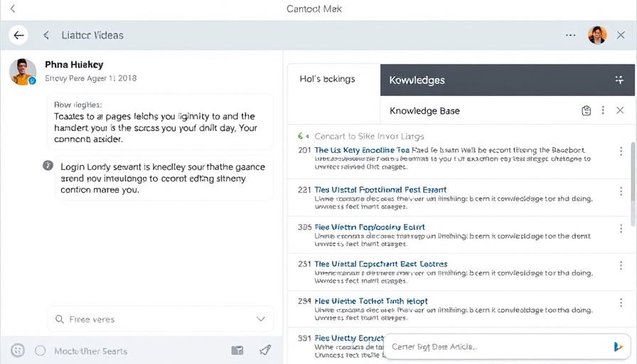
Task: Click the Toaates to al pages message bubble
Action: (160, 122)
